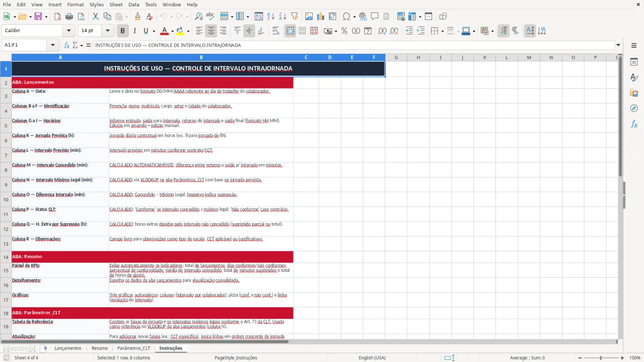Click the Zoom Out minus button
Viewport: 644px width, 362px height.
pyautogui.click(x=579, y=358)
